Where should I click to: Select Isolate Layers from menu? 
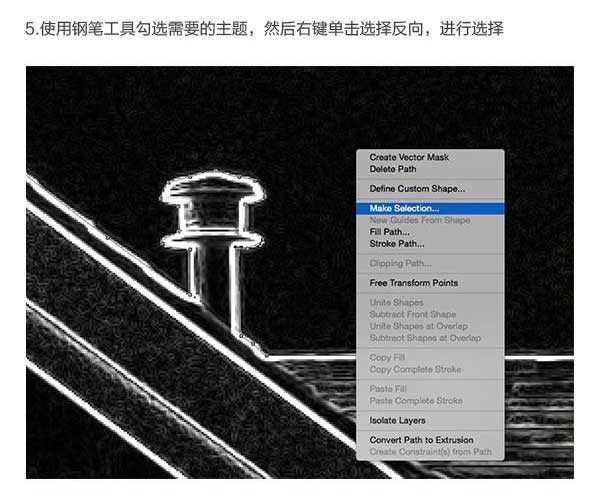[397, 421]
